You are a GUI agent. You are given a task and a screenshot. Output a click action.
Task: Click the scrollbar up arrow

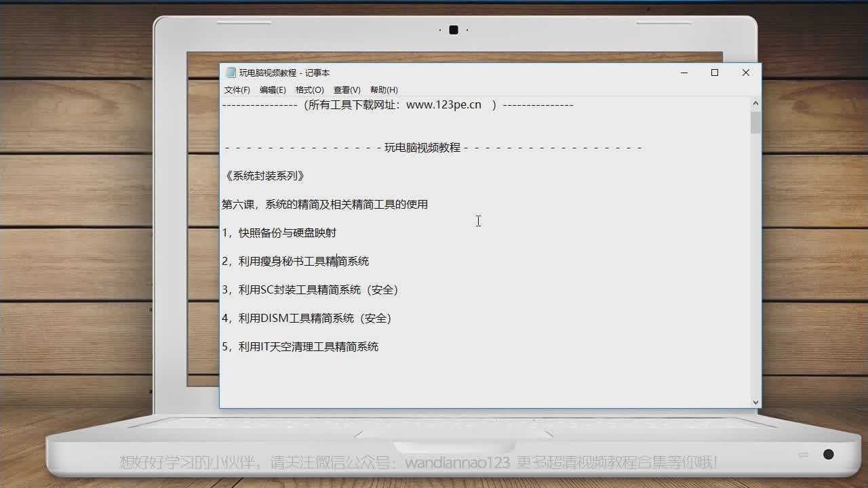point(755,104)
